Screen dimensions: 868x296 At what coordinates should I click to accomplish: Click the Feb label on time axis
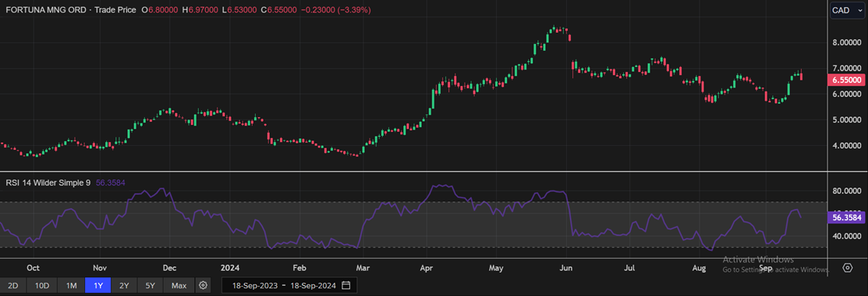point(299,268)
